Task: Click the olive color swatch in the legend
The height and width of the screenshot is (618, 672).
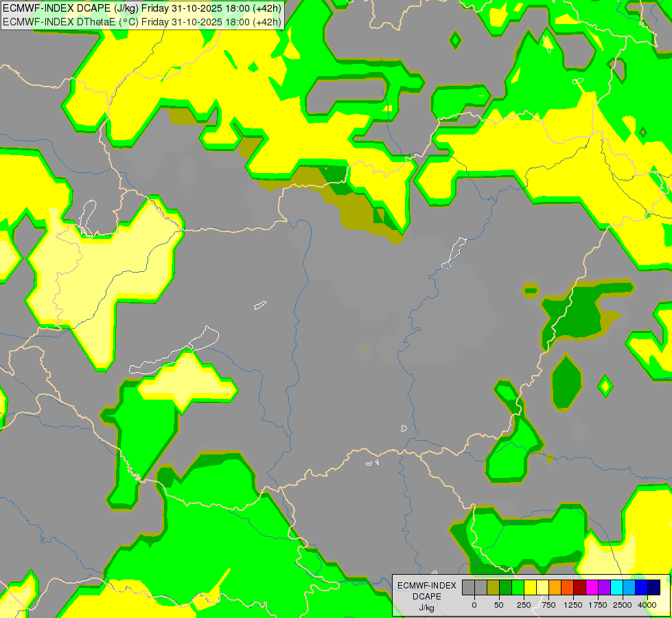Action: [x=494, y=587]
